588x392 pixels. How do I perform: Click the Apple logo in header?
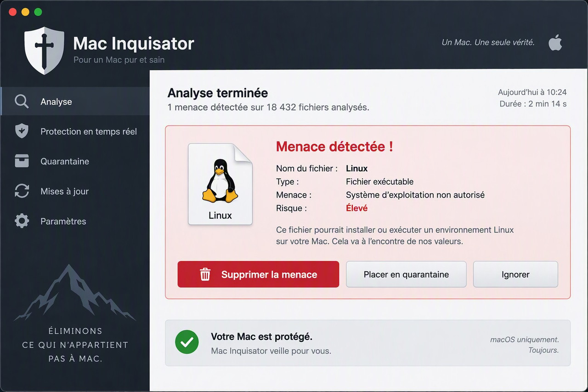[x=555, y=42]
